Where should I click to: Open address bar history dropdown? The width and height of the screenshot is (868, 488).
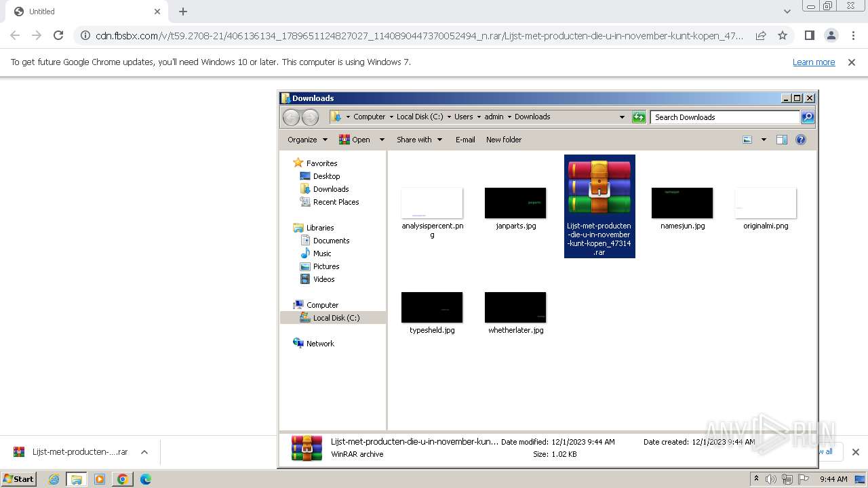(622, 117)
